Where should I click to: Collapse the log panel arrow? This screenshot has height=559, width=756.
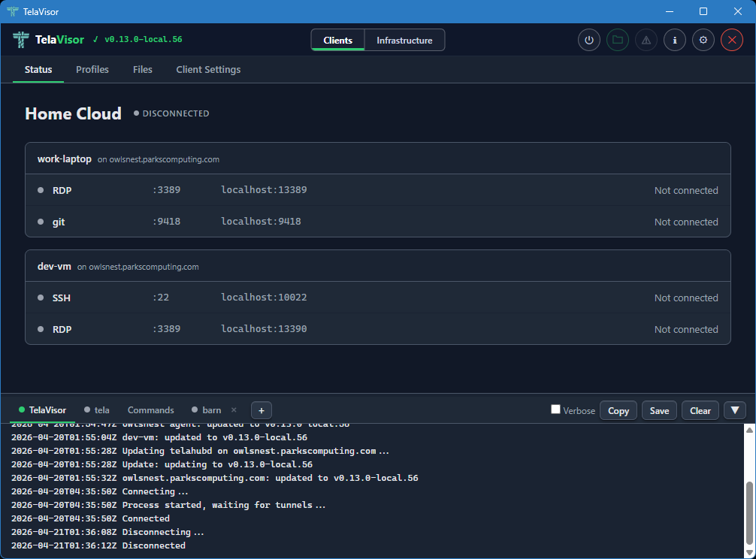click(735, 410)
